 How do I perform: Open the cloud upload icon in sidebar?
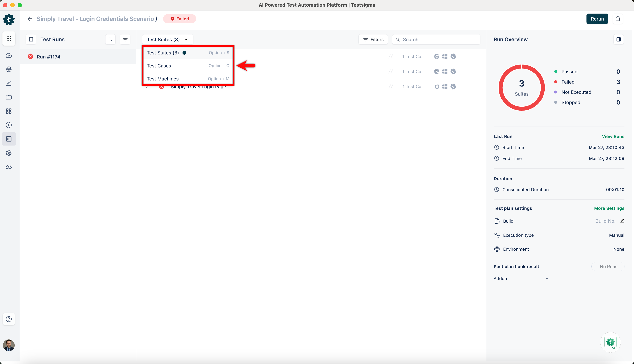[9, 167]
